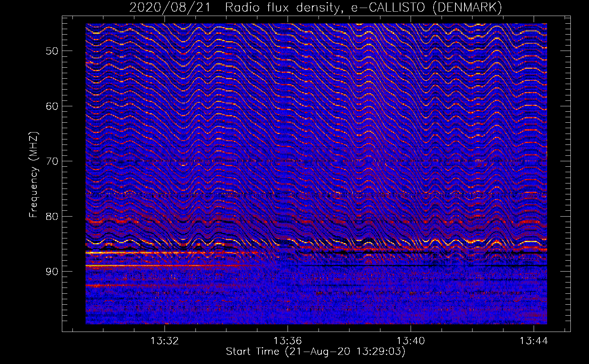Click the 60 frequency tick label
The image size is (589, 364).
tap(52, 106)
